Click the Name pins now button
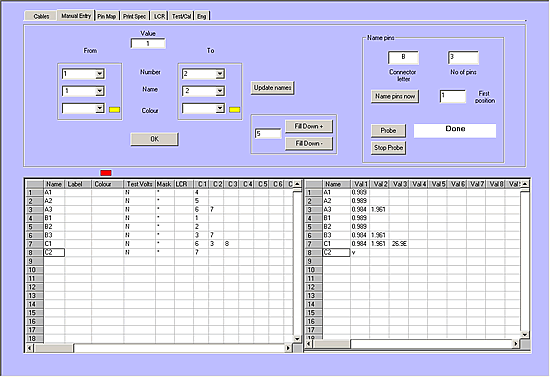The image size is (550, 377). pyautogui.click(x=395, y=96)
